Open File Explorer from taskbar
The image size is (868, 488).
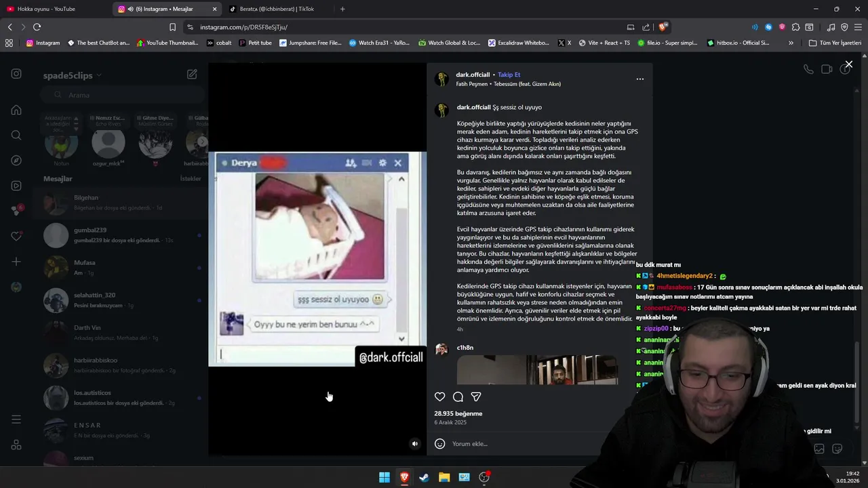coord(444,477)
